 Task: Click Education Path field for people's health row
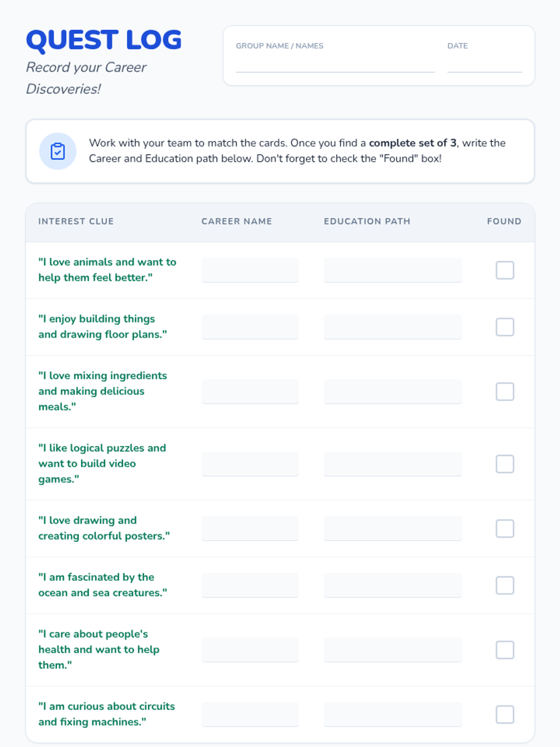(393, 650)
